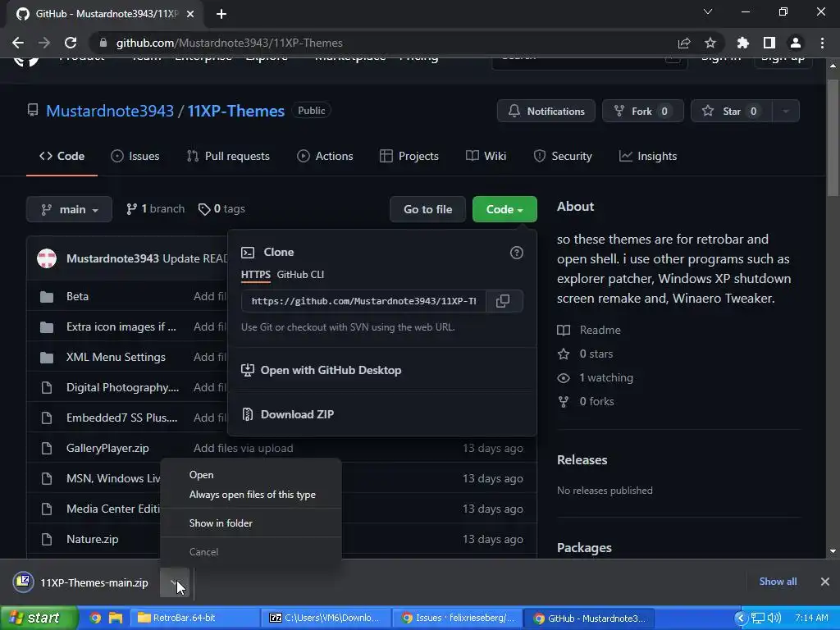Image resolution: width=840 pixels, height=630 pixels.
Task: Close the downloads bar
Action: (x=825, y=582)
